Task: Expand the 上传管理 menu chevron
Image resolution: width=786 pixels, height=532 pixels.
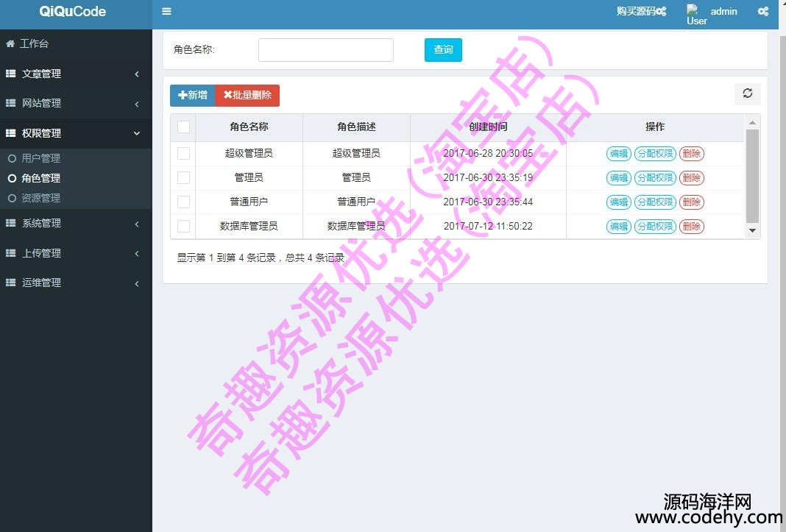Action: click(137, 254)
